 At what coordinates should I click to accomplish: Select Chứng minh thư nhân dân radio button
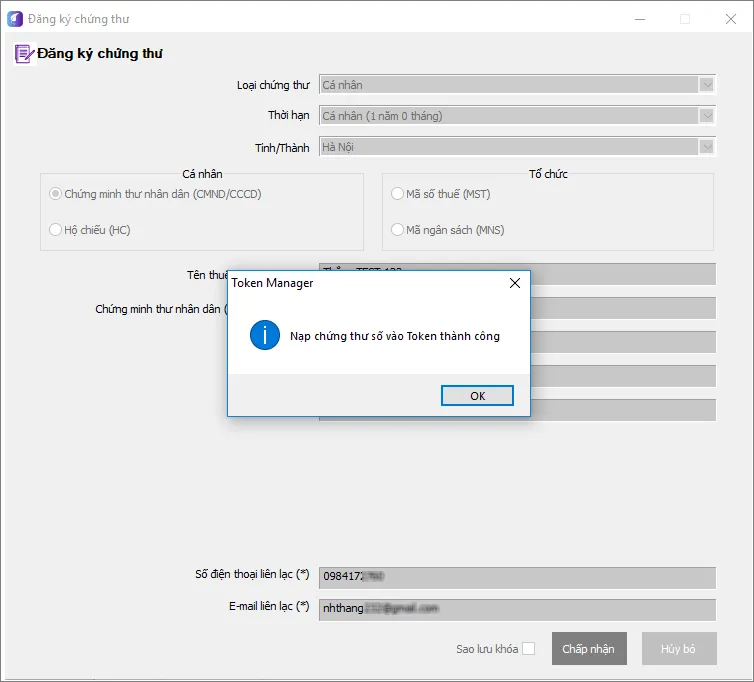click(x=56, y=194)
